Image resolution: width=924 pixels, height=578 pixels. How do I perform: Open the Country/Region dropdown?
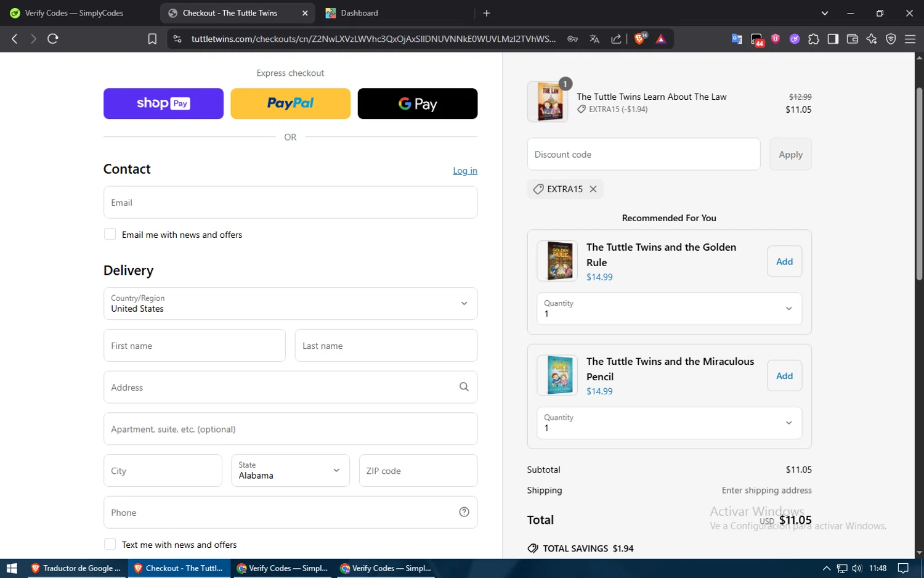coord(290,303)
